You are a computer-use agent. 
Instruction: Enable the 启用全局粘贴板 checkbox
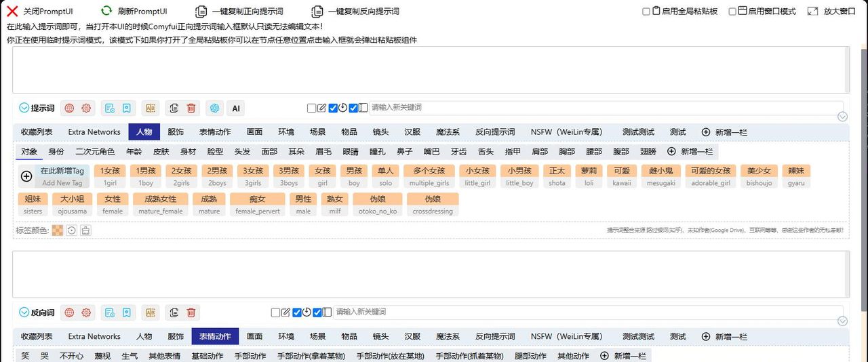click(646, 12)
